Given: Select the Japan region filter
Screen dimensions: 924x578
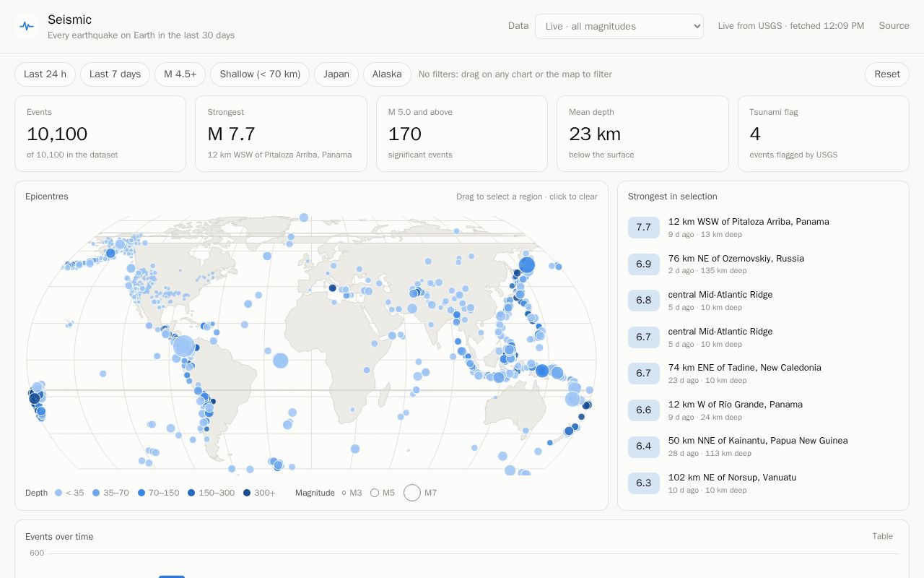Looking at the screenshot, I should click(336, 74).
